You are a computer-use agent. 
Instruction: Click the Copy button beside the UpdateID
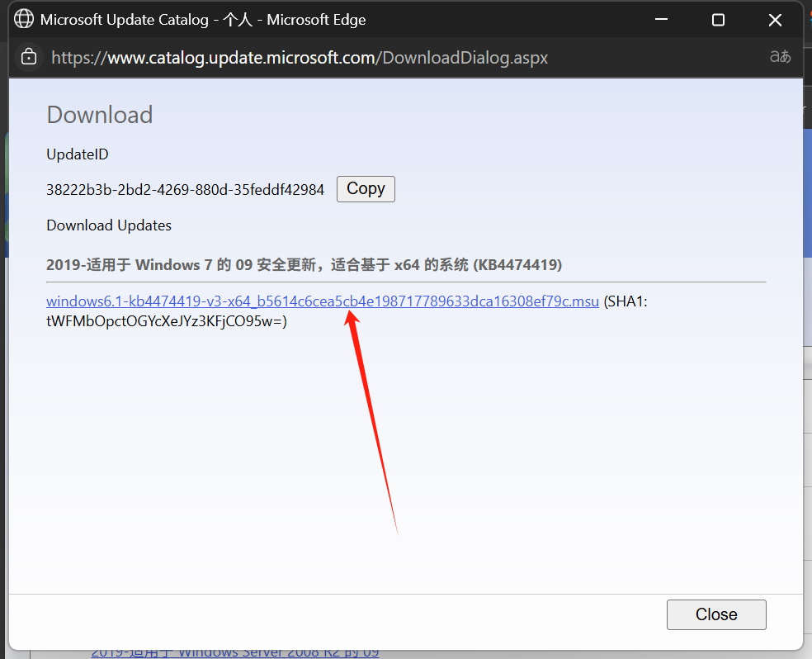pos(366,189)
